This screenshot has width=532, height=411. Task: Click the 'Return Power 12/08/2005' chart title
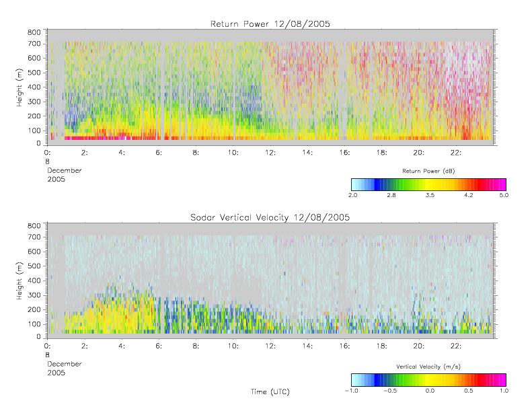click(x=270, y=24)
